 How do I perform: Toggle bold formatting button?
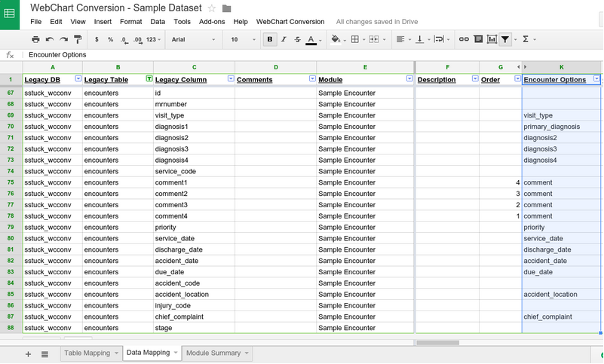(269, 39)
